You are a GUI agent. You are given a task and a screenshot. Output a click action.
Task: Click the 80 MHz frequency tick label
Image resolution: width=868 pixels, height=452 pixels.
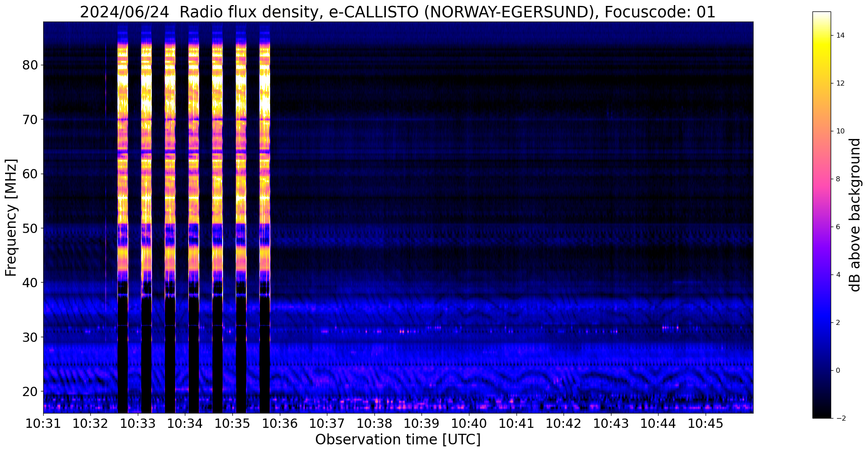pyautogui.click(x=30, y=65)
